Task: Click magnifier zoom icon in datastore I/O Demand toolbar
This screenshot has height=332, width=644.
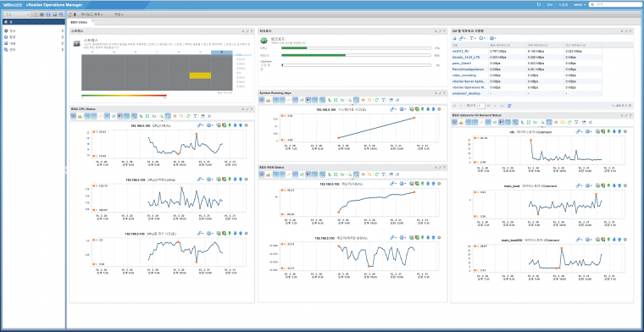Action: pyautogui.click(x=542, y=122)
